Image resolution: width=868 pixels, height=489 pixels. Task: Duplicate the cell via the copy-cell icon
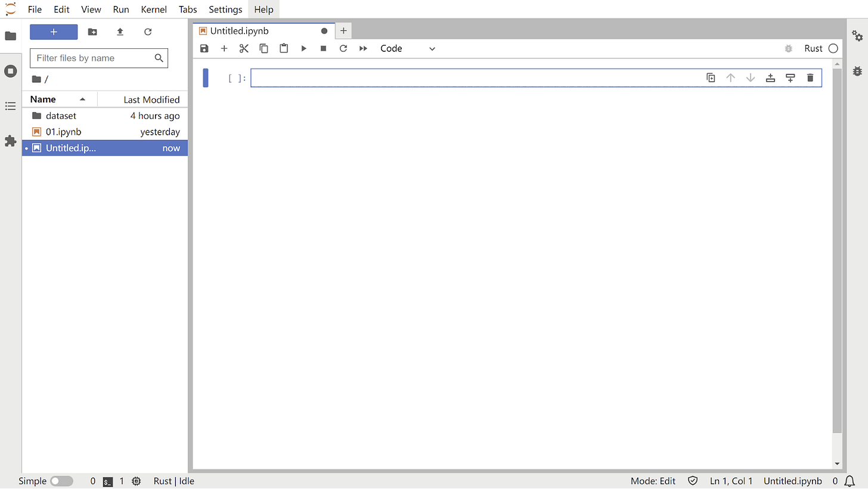click(711, 77)
